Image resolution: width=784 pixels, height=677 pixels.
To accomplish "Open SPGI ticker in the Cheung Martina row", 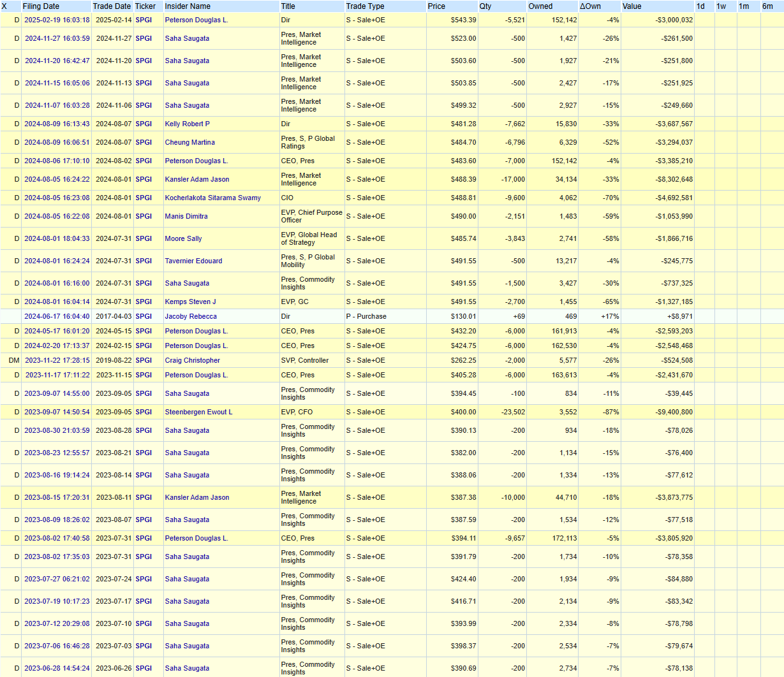I will coord(144,142).
